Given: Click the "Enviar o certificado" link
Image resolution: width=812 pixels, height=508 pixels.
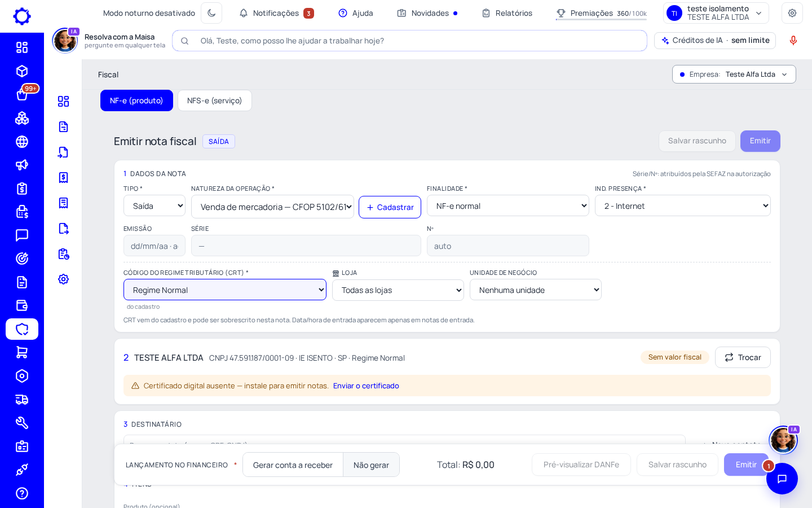Looking at the screenshot, I should [366, 386].
